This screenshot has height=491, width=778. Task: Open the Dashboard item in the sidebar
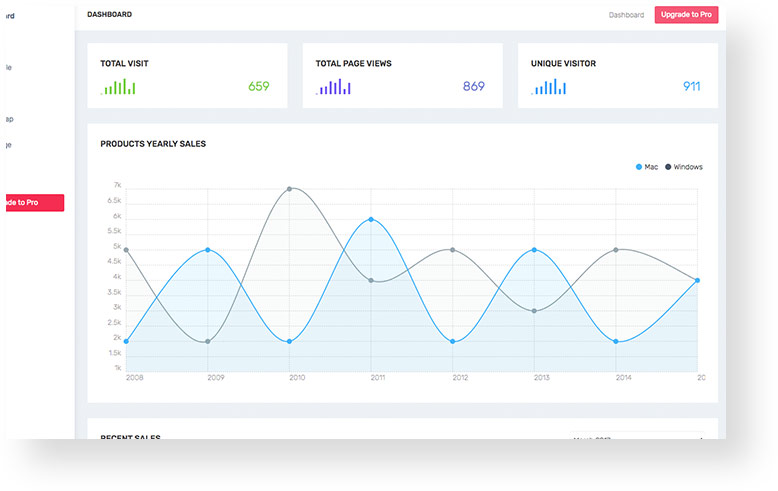(10, 16)
